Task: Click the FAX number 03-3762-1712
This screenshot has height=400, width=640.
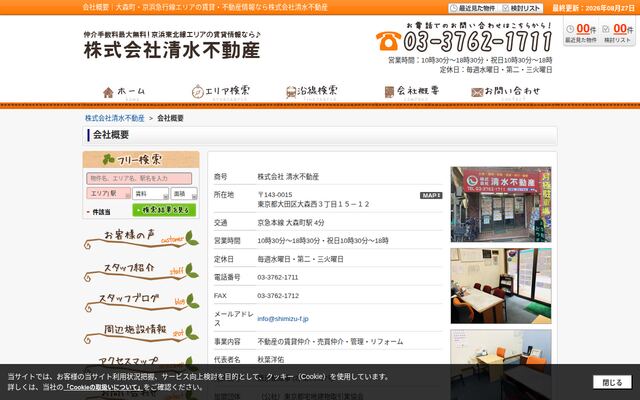Action: 278,296
